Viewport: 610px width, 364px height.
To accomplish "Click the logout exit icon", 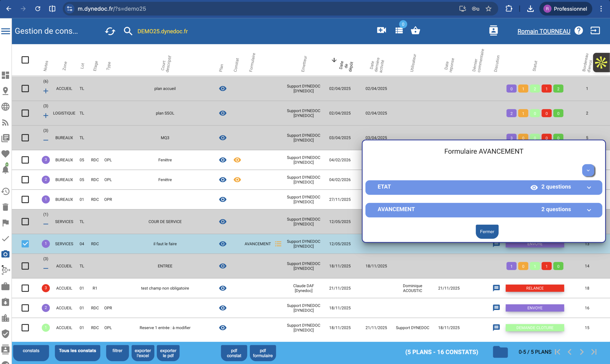I will coord(595,31).
